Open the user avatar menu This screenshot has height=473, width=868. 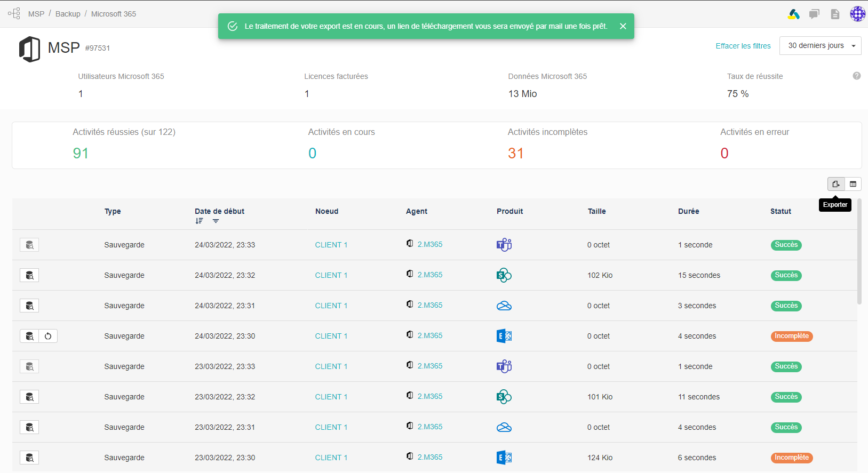[857, 14]
